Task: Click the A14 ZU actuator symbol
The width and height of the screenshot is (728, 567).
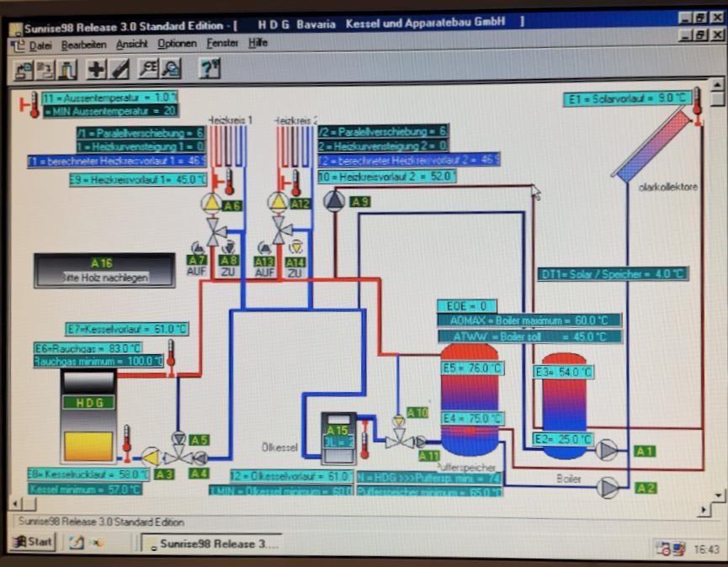Action: point(295,246)
